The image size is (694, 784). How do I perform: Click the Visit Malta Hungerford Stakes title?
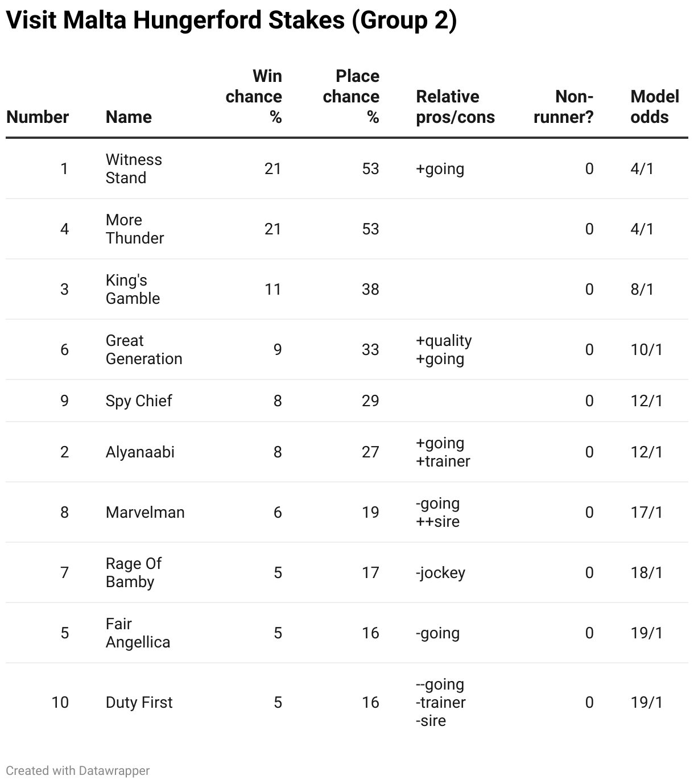(232, 20)
